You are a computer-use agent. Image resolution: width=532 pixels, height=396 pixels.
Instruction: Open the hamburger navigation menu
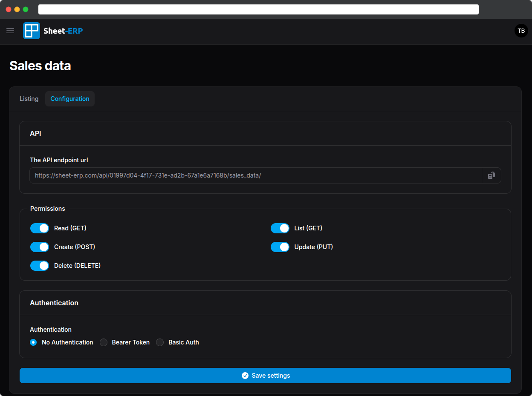[x=10, y=31]
